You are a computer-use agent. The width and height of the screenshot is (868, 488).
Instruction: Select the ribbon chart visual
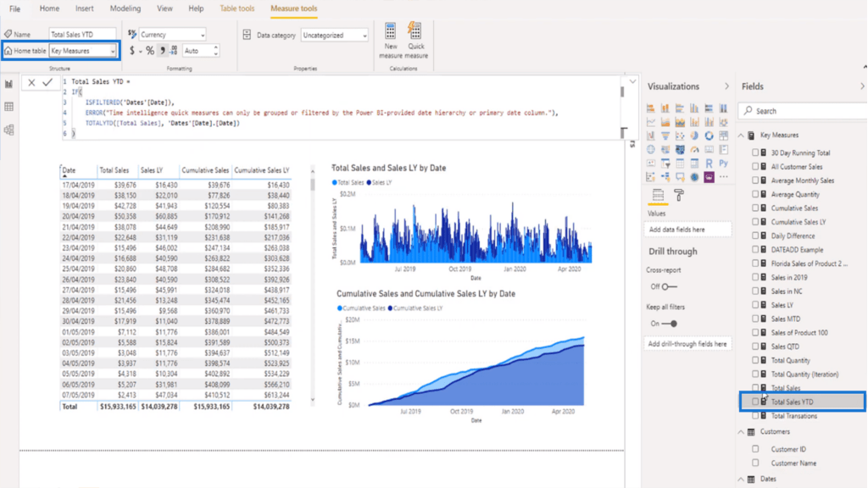click(x=724, y=122)
